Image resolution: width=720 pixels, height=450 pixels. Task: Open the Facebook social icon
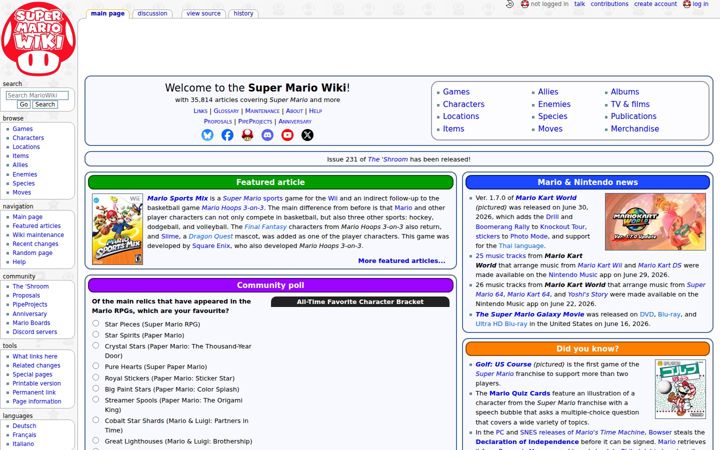tap(227, 135)
